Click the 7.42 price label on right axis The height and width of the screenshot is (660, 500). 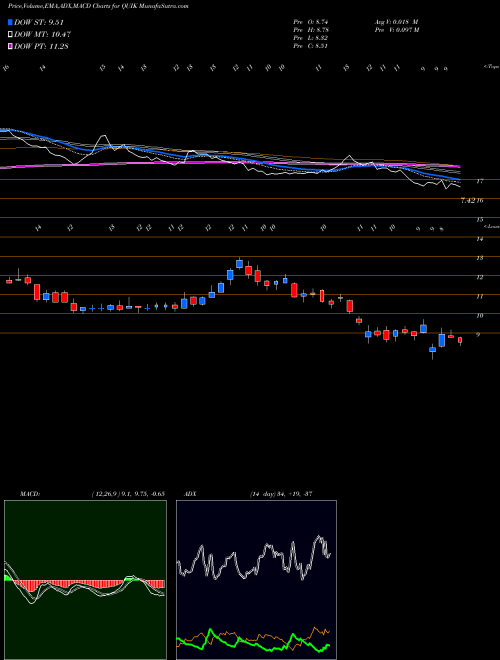(468, 201)
